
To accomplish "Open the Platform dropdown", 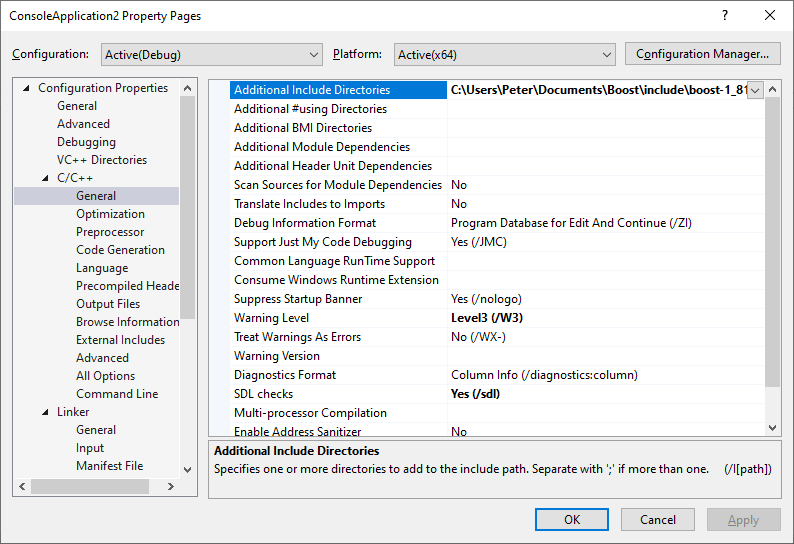I will pyautogui.click(x=504, y=54).
